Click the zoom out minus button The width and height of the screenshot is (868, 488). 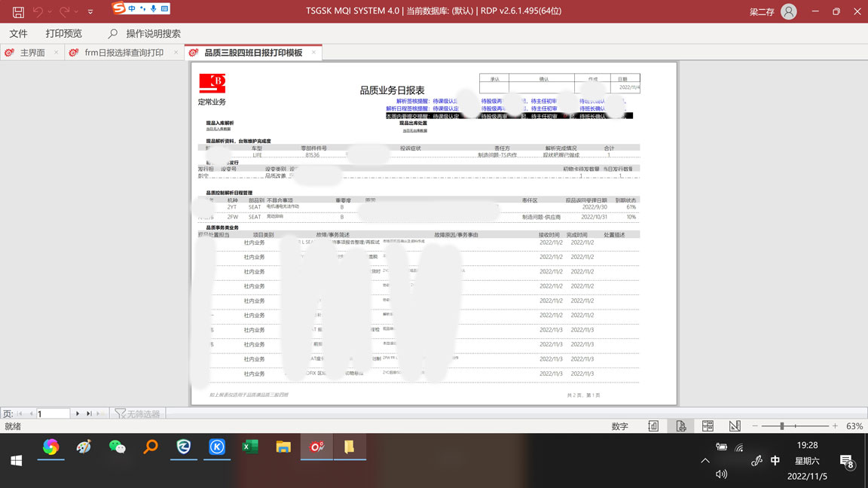[755, 426]
